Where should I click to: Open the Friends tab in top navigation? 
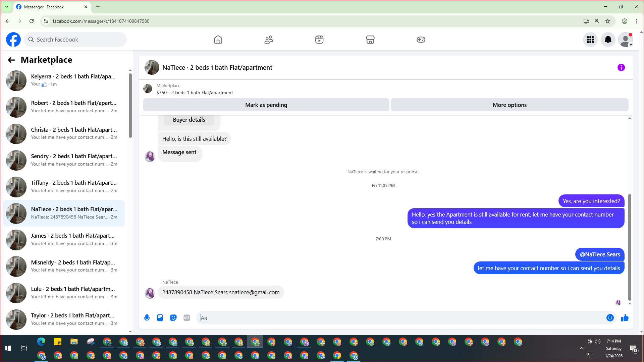click(x=269, y=40)
